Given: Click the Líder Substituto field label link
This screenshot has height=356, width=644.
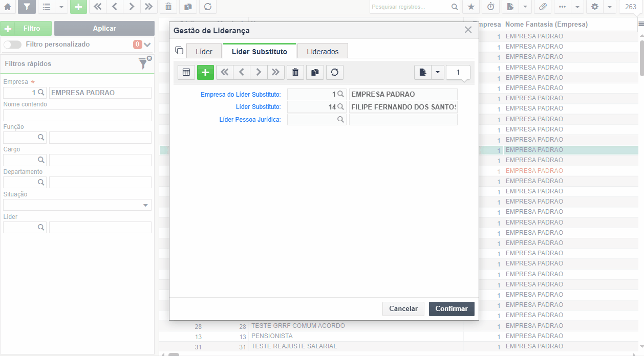Looking at the screenshot, I should pos(258,107).
